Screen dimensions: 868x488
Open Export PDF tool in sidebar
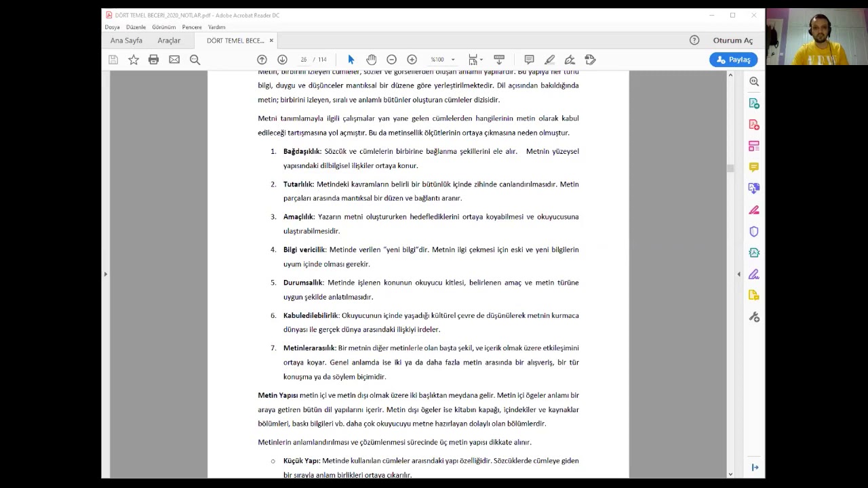754,103
